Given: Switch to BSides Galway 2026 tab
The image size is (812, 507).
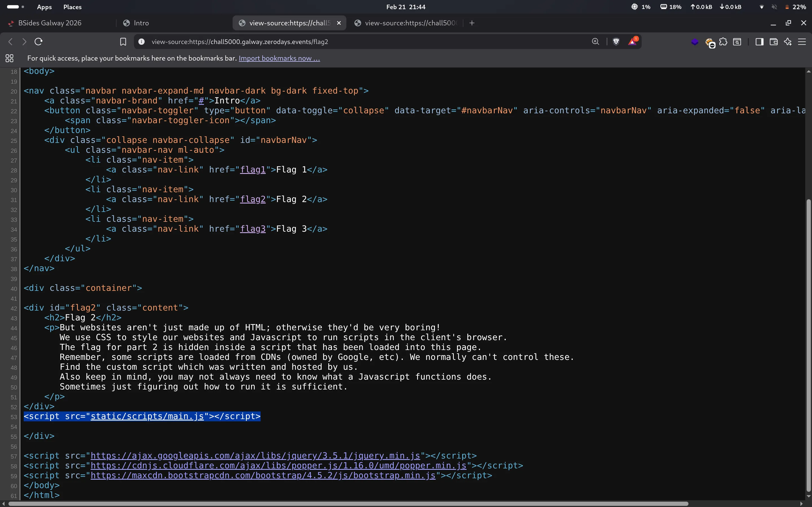Looking at the screenshot, I should pyautogui.click(x=50, y=23).
